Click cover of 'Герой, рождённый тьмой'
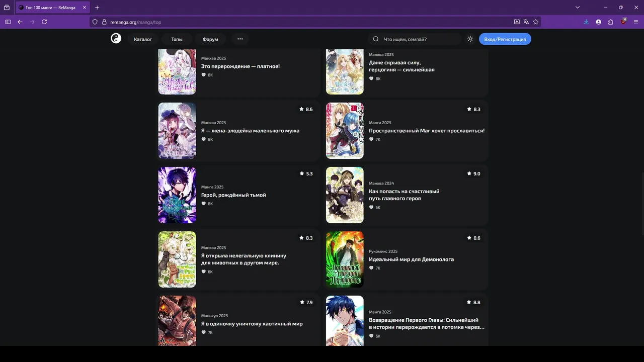 [x=177, y=195]
